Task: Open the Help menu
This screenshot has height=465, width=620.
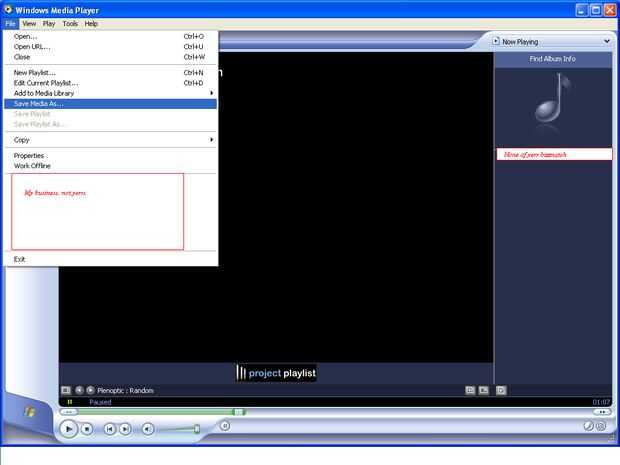Action: 91,24
